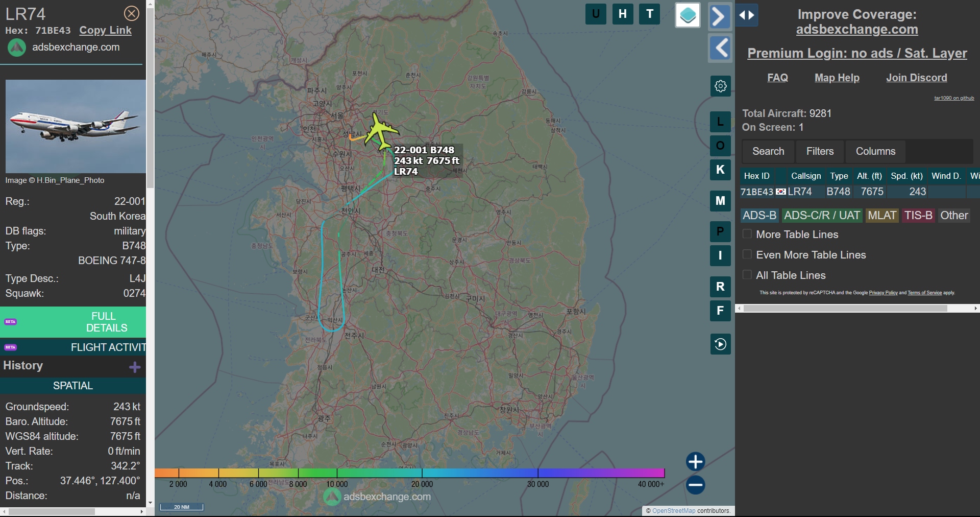980x517 pixels.
Task: Zoom out the map with minus button
Action: point(695,485)
